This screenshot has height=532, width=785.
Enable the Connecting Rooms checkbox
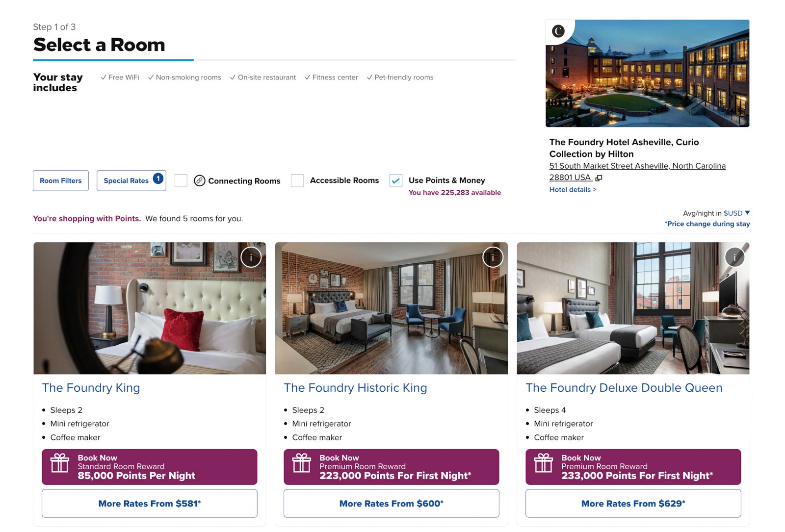(x=181, y=180)
